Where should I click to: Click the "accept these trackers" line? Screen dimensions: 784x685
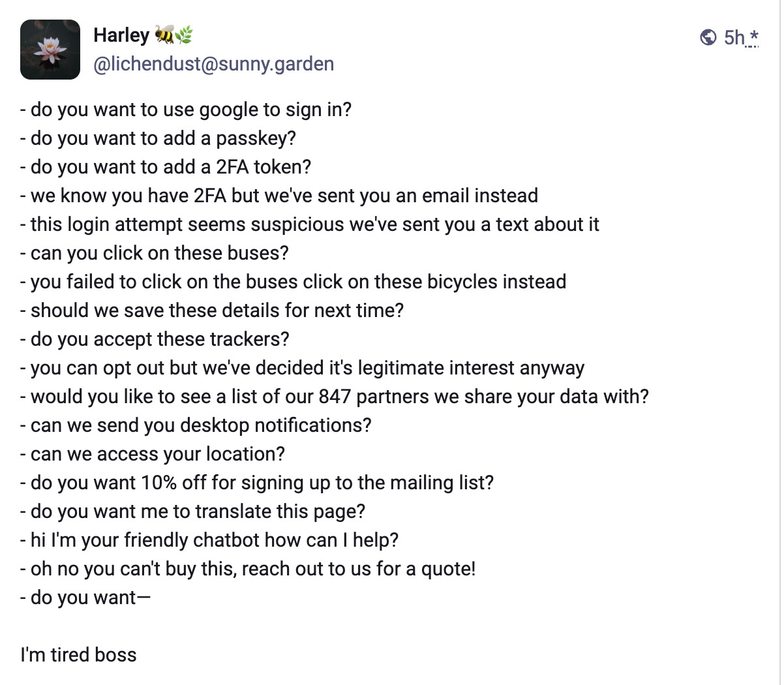[155, 339]
